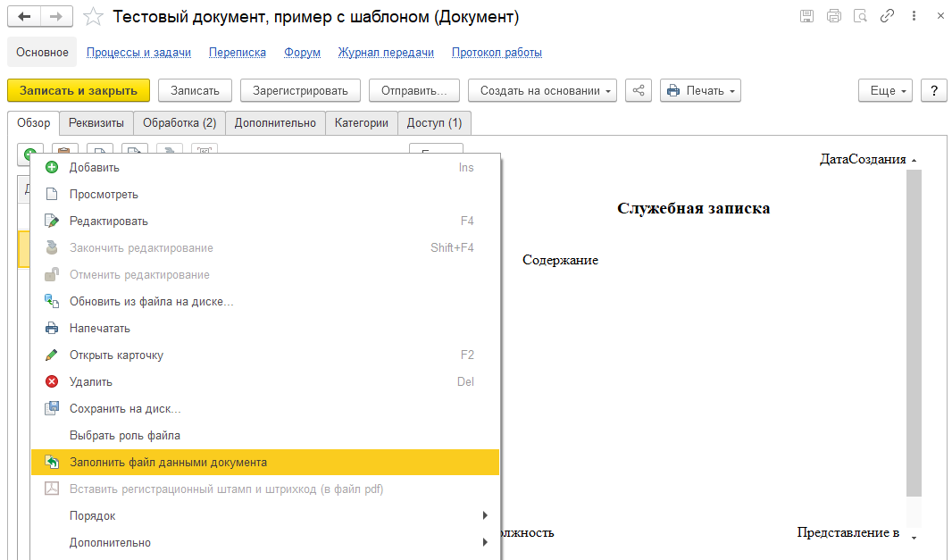Click Записать и закрыть button
Image resolution: width=952 pixels, height=560 pixels.
coord(79,90)
